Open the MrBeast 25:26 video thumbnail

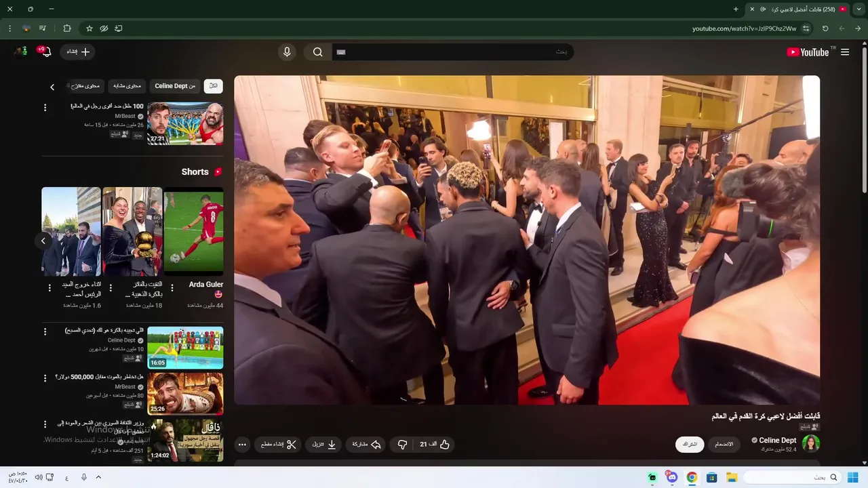tap(185, 394)
